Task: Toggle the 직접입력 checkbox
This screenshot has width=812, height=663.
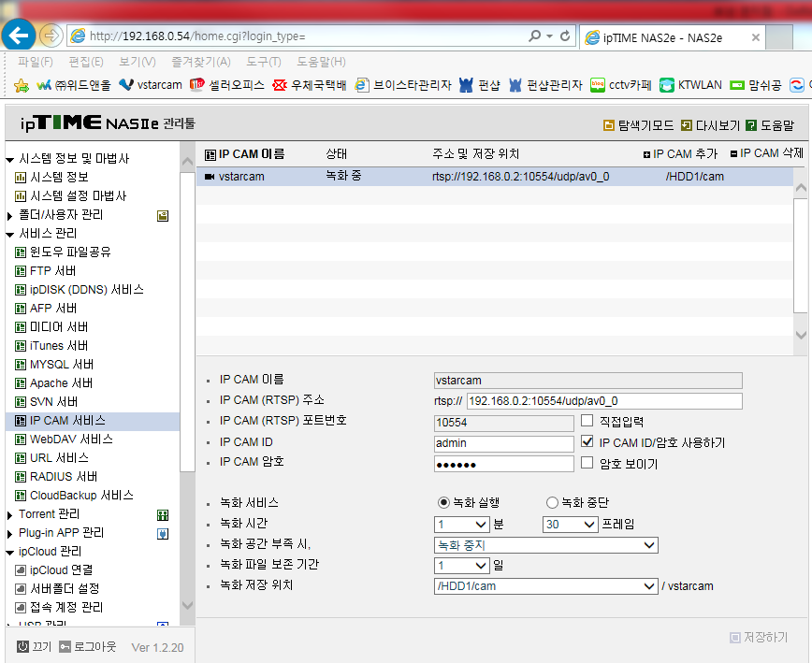Action: point(587,420)
